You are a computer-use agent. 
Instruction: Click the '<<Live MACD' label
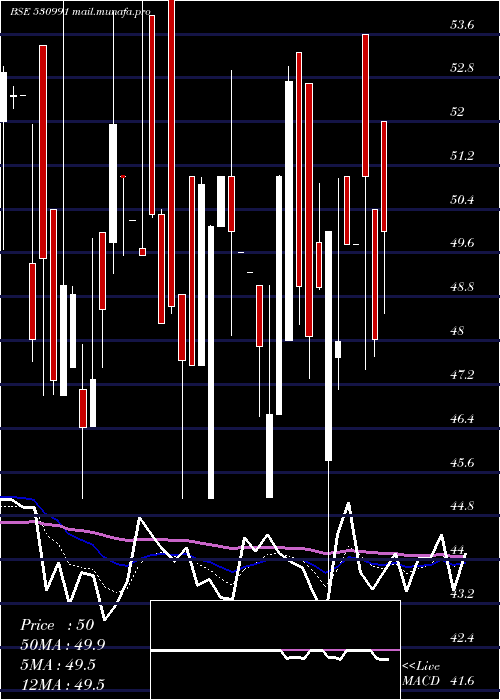pyautogui.click(x=421, y=674)
